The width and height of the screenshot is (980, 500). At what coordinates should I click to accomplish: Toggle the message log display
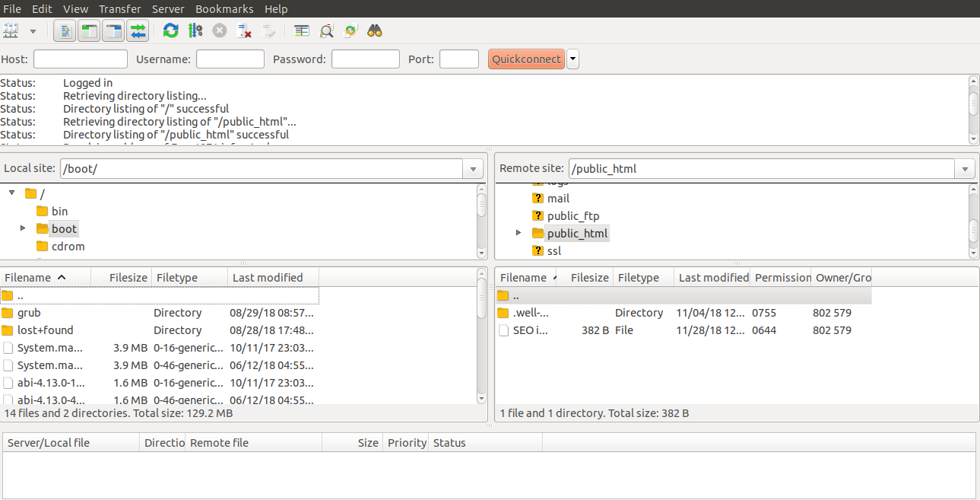65,30
